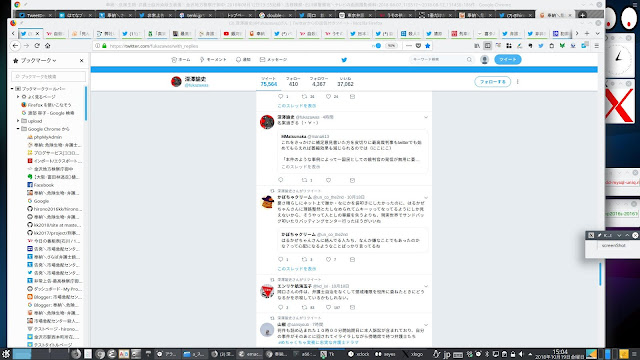Open the caret menu on the pumpkin cream tweet
The height and width of the screenshot is (360, 640).
click(426, 198)
